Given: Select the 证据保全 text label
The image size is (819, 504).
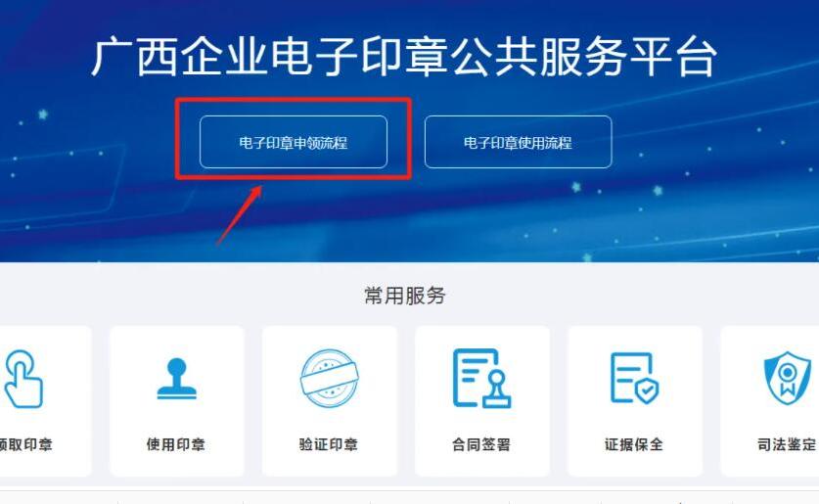Looking at the screenshot, I should coord(634,444).
